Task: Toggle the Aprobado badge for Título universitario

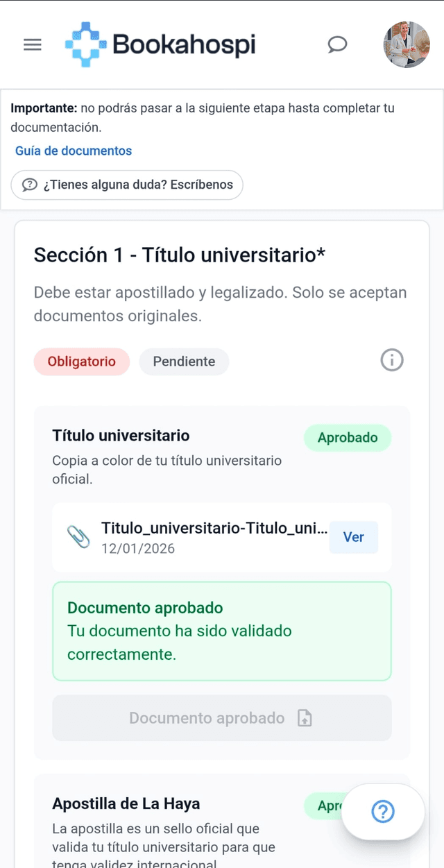Action: [x=347, y=438]
